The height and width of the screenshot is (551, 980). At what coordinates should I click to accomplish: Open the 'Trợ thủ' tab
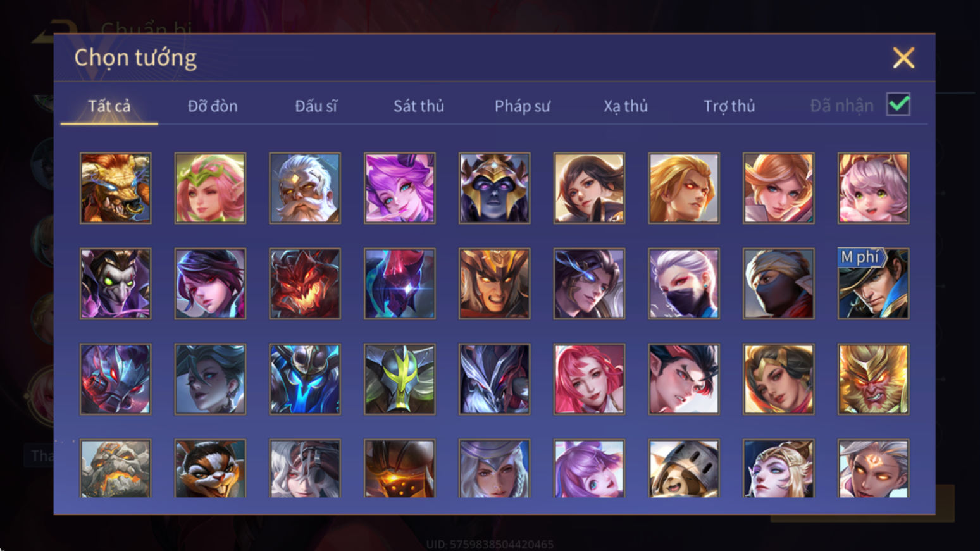729,106
